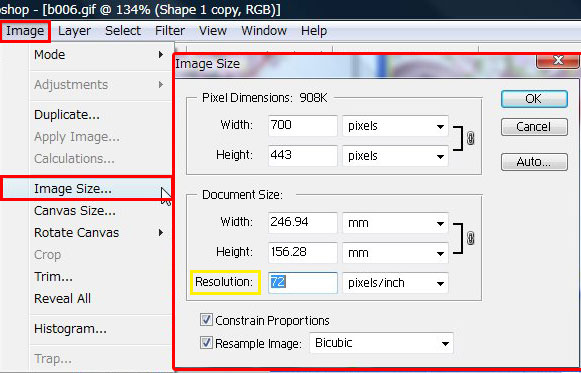The width and height of the screenshot is (581, 373).
Task: Open resolution pixels/inch dropdown
Action: coord(395,283)
